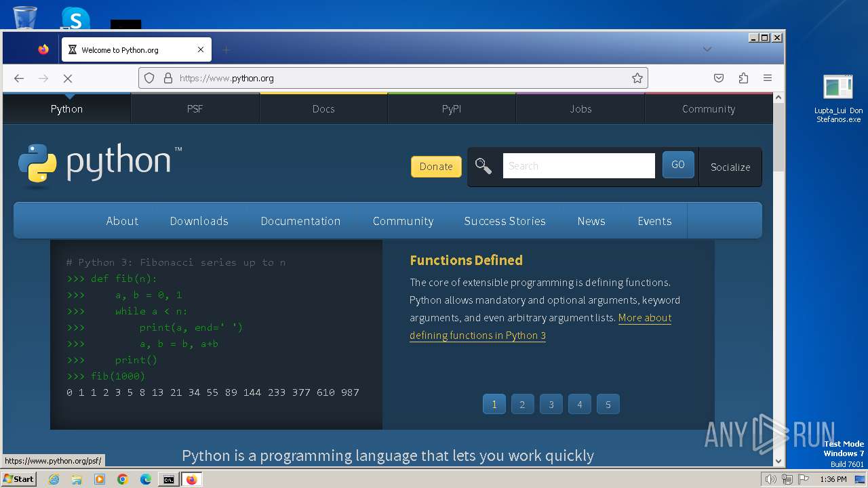Show slide 3 of the carousel
Viewport: 868px width, 488px height.
point(551,405)
